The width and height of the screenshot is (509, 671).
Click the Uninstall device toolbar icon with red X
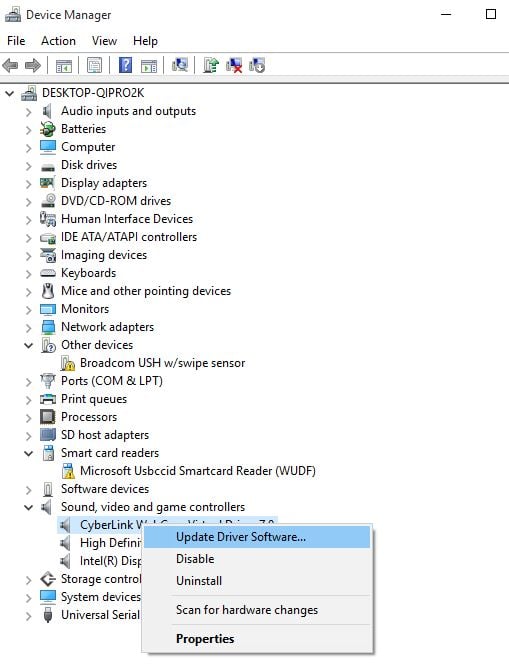pos(234,65)
